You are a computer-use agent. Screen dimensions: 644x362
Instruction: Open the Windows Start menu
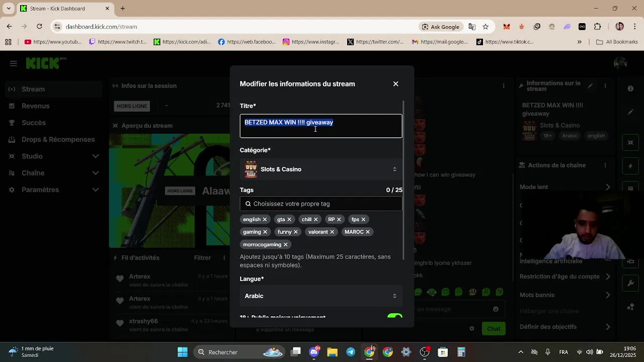tap(183, 352)
